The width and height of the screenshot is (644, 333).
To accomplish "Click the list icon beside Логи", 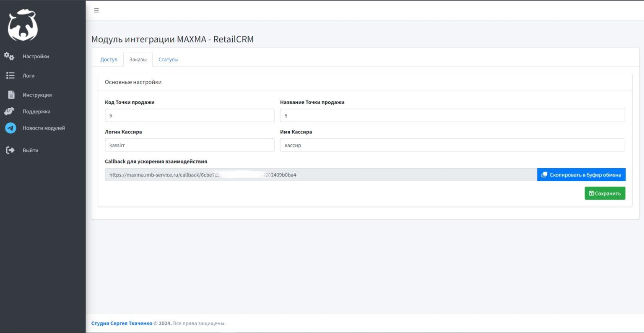I will click(x=10, y=75).
